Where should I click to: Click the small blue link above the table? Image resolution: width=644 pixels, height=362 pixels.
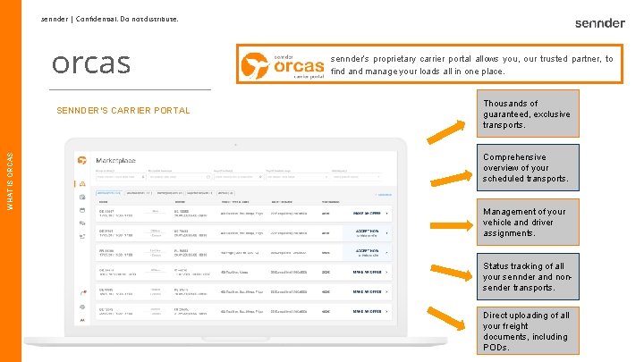[x=384, y=195]
